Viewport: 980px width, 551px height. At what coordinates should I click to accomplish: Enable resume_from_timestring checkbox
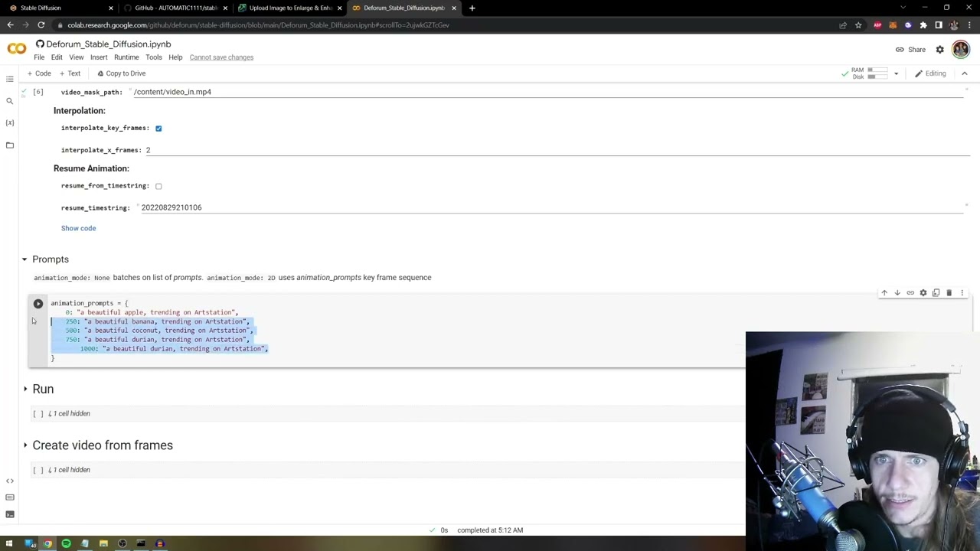coord(158,186)
